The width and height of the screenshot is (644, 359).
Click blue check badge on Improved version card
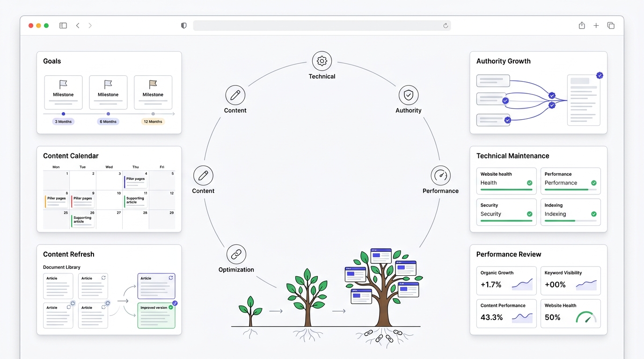[x=175, y=303]
